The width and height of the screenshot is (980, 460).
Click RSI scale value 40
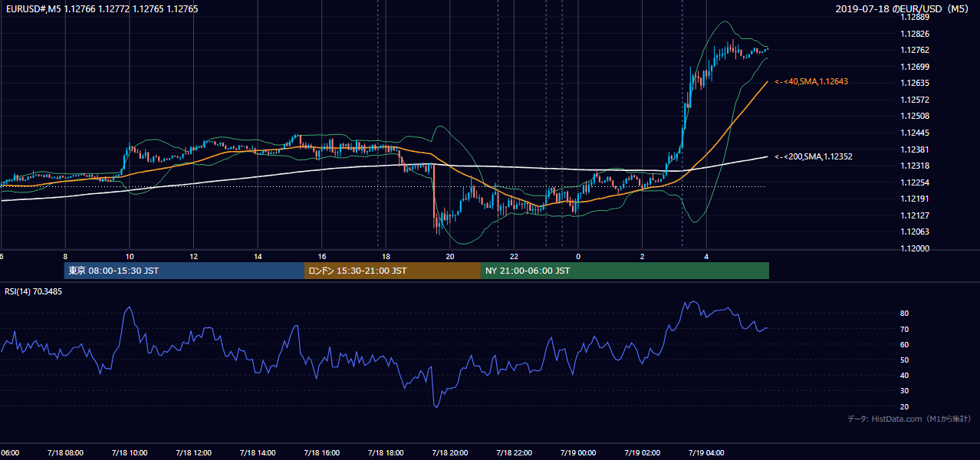[x=905, y=375]
